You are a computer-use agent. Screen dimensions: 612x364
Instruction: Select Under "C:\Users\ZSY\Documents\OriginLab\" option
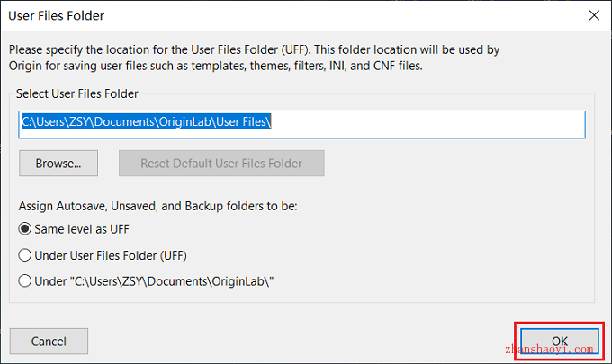click(24, 281)
